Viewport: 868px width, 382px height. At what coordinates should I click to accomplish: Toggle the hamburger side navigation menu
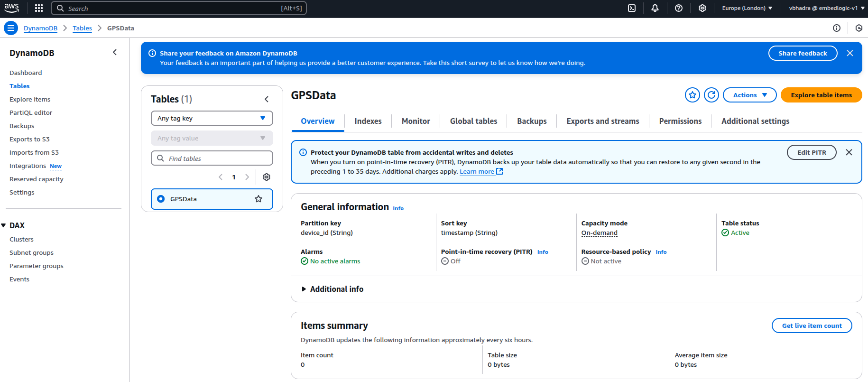pos(11,28)
